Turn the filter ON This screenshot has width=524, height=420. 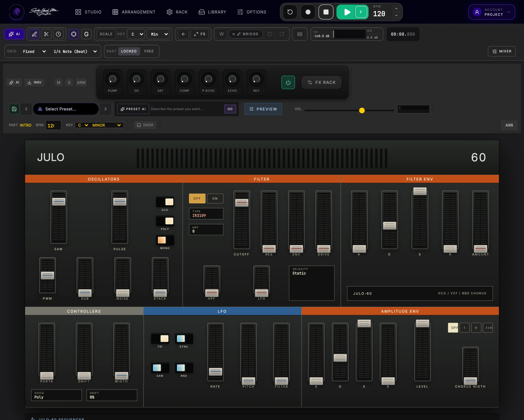(215, 198)
